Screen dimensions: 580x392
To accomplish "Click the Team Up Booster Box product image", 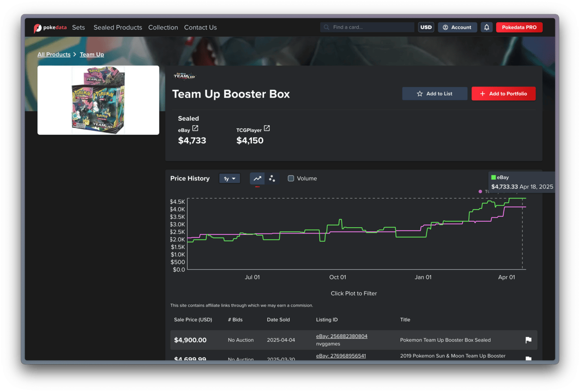I will (98, 100).
